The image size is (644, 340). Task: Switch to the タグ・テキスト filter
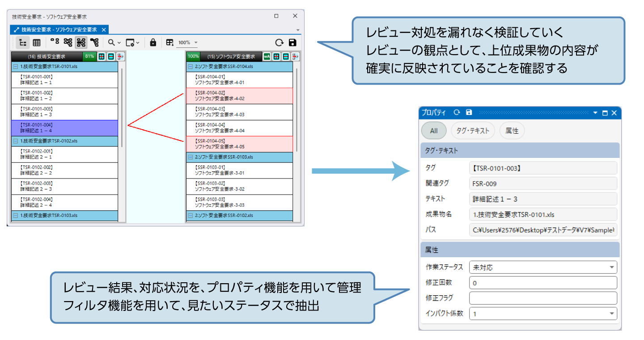[x=474, y=130]
